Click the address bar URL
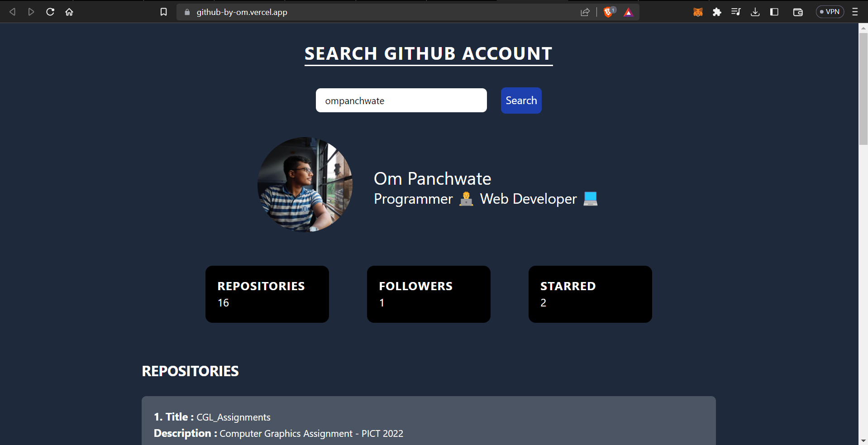Image resolution: width=868 pixels, height=445 pixels. pyautogui.click(x=242, y=12)
